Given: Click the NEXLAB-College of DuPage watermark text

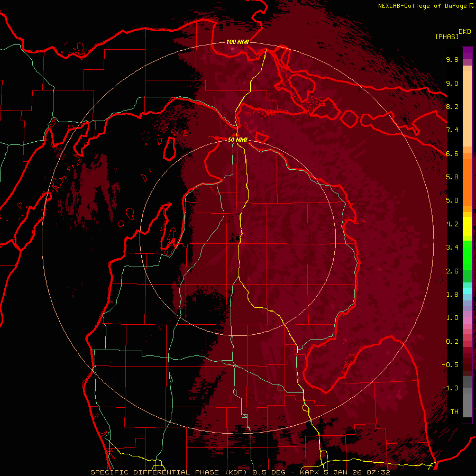Looking at the screenshot, I should pyautogui.click(x=422, y=6).
